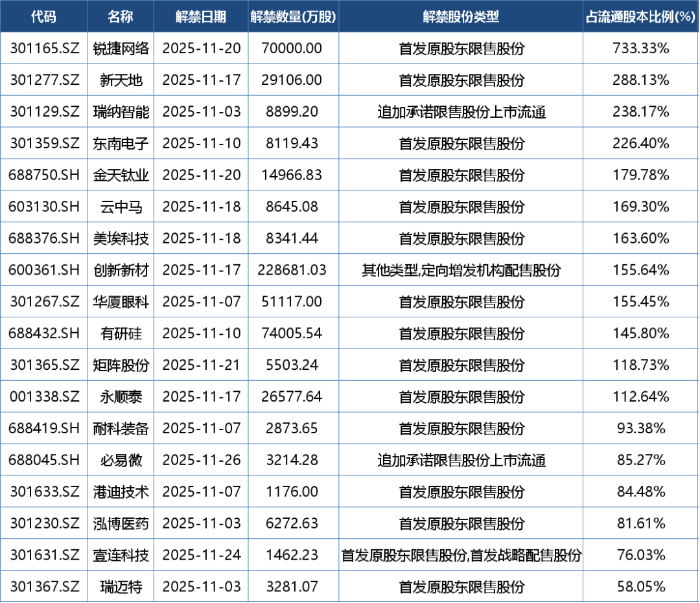Click the 163.60% ratio cell
This screenshot has height=603, width=700.
click(640, 238)
